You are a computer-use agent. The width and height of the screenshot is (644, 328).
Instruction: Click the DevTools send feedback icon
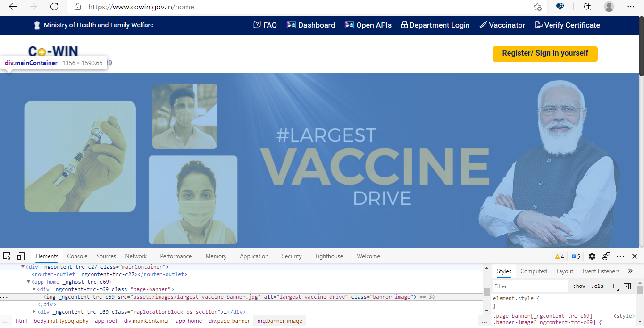(606, 256)
